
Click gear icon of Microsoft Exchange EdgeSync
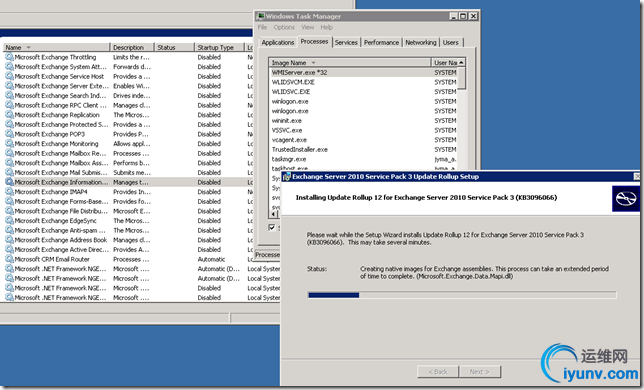pos(9,221)
